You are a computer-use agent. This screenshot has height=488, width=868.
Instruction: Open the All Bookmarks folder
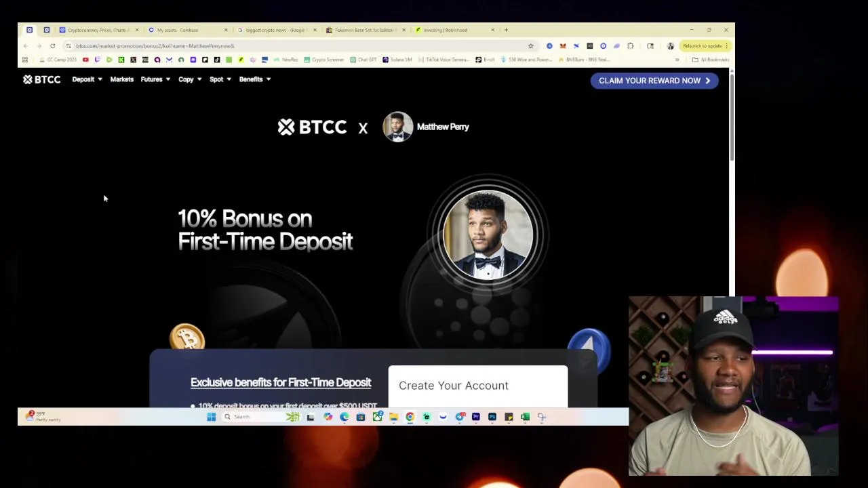coord(711,60)
